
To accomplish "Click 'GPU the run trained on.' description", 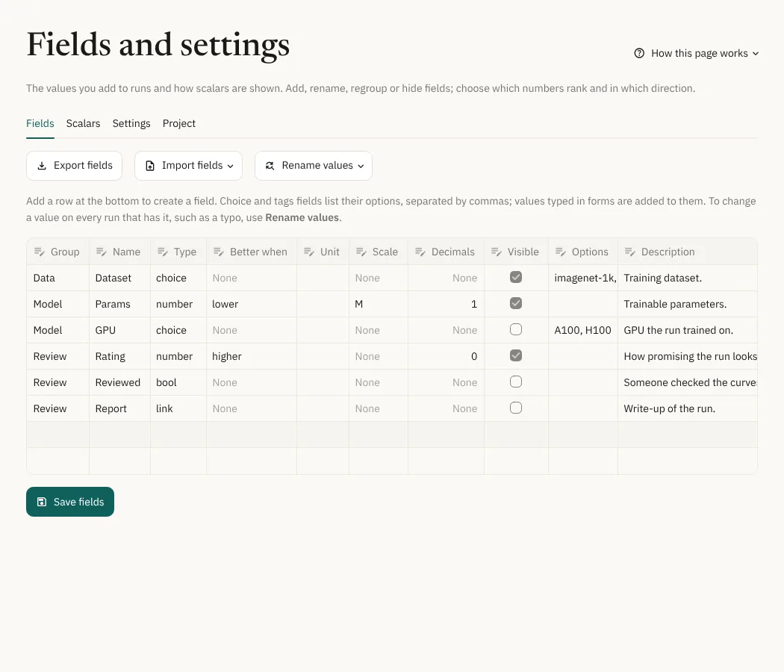I will point(688,330).
